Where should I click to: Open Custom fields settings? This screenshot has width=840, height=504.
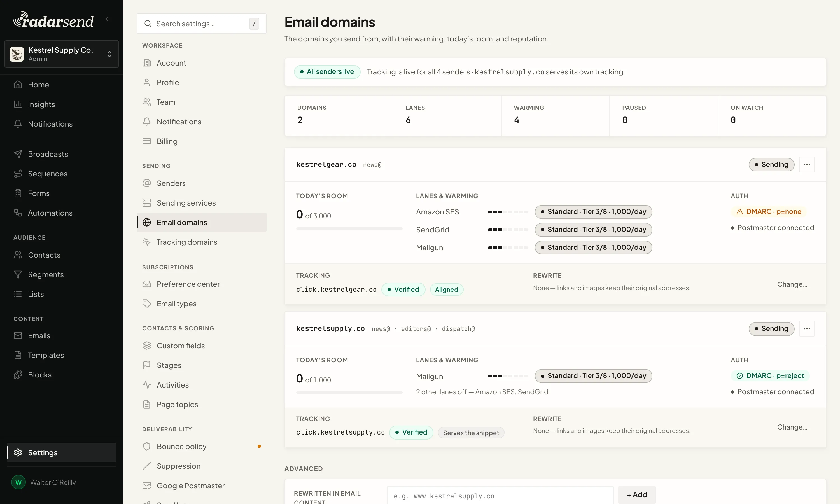(201, 346)
